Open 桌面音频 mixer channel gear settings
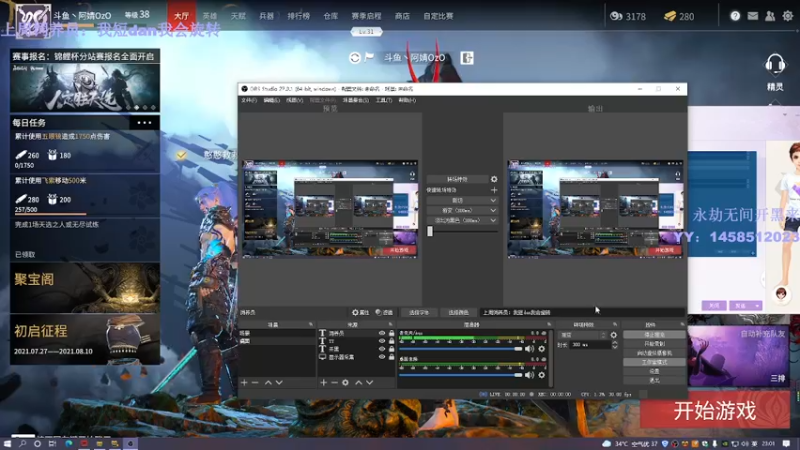Image resolution: width=800 pixels, height=450 pixels. coord(541,375)
